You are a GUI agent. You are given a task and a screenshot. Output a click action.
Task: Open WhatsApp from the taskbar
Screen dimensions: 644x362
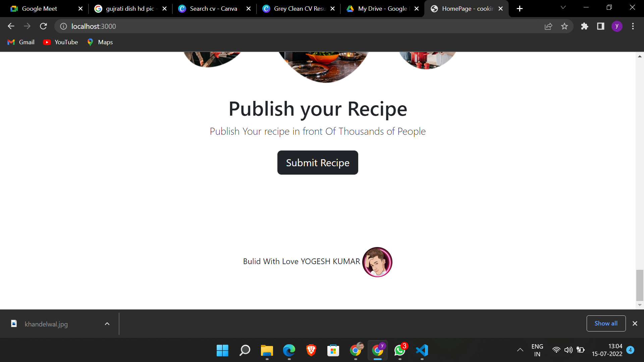coord(399,351)
